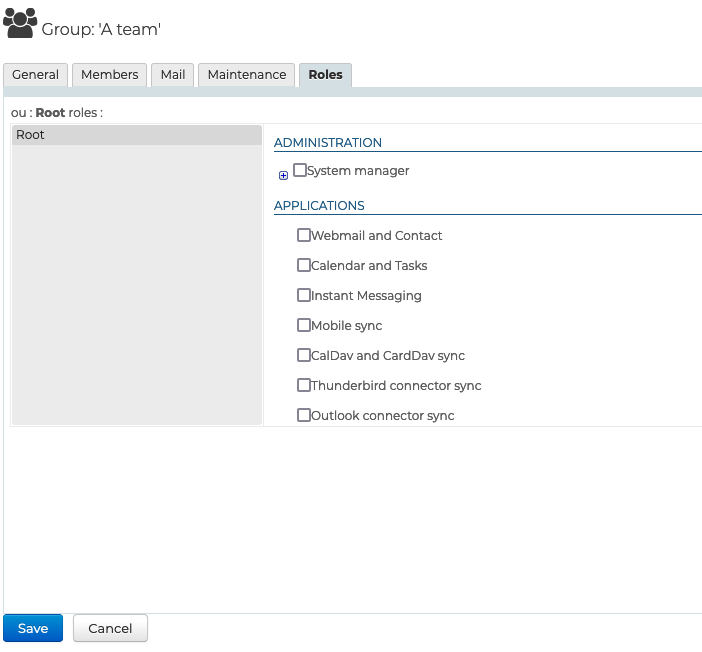Tick the Calendar and Tasks checkbox

coord(304,266)
